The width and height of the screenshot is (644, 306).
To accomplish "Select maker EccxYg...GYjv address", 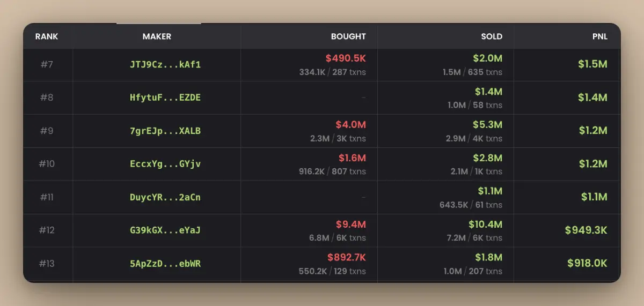I will click(x=165, y=165).
